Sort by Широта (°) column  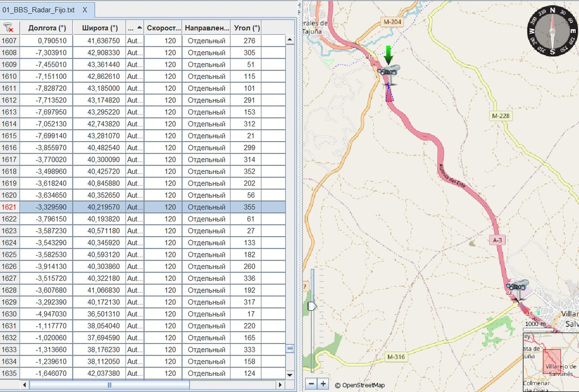100,28
